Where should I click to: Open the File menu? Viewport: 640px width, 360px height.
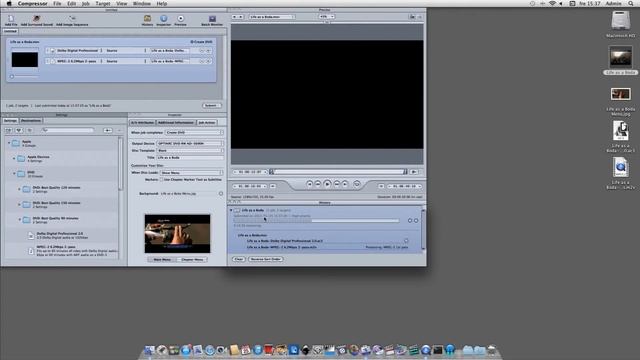57,4
